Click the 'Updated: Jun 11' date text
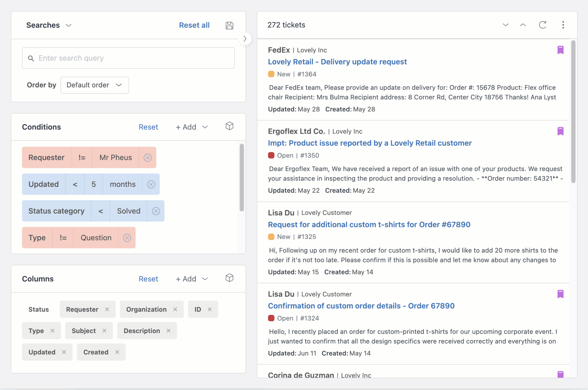588x390 pixels. [292, 353]
